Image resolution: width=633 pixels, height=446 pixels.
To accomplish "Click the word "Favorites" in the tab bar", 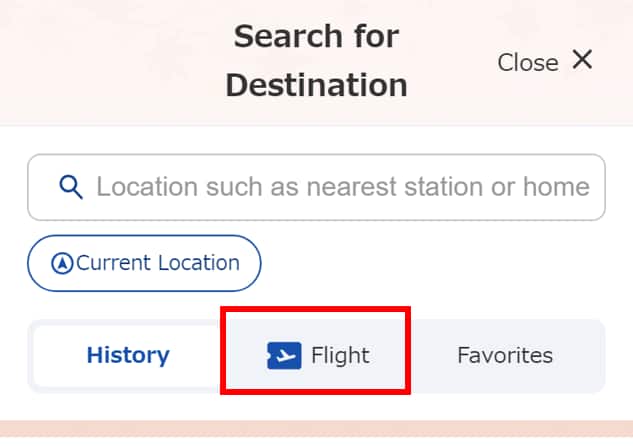I will 504,355.
